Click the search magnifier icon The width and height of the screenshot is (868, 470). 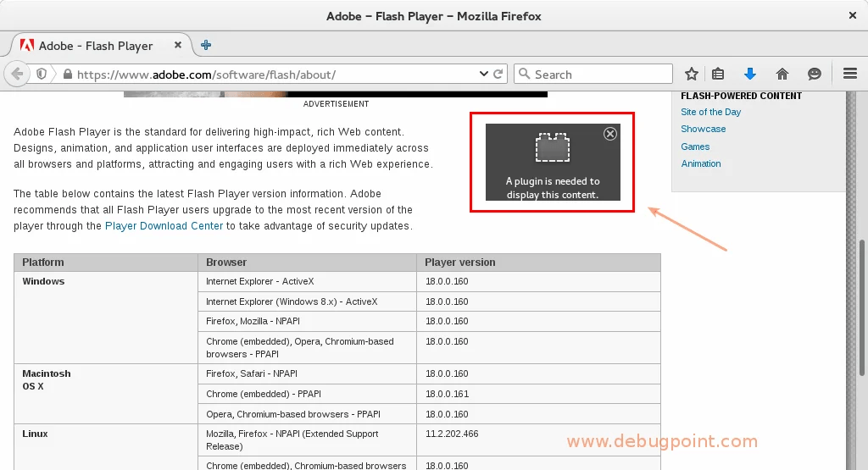point(524,74)
